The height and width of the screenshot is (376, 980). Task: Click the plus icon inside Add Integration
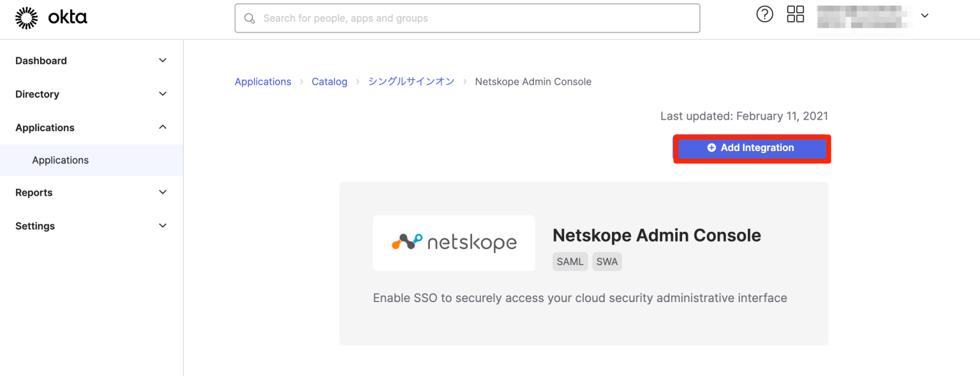(x=711, y=147)
